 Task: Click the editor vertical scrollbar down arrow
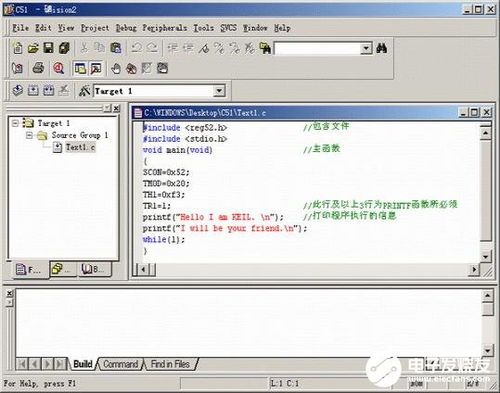(x=485, y=256)
